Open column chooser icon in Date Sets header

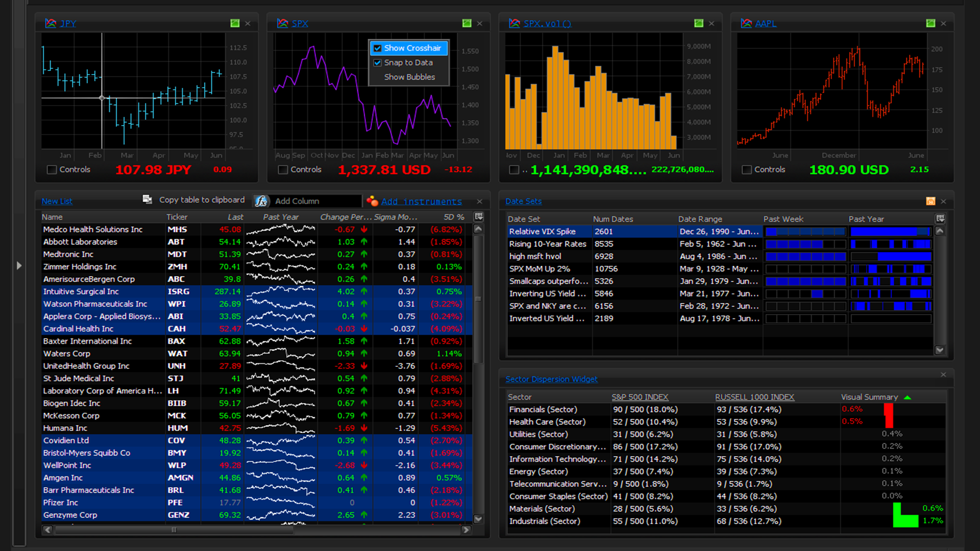tap(940, 219)
